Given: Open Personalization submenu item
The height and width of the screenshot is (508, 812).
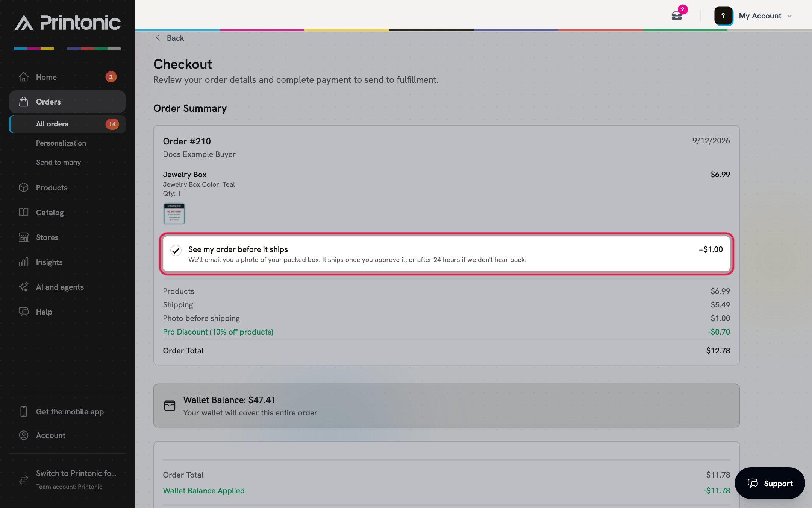Looking at the screenshot, I should click(x=61, y=143).
